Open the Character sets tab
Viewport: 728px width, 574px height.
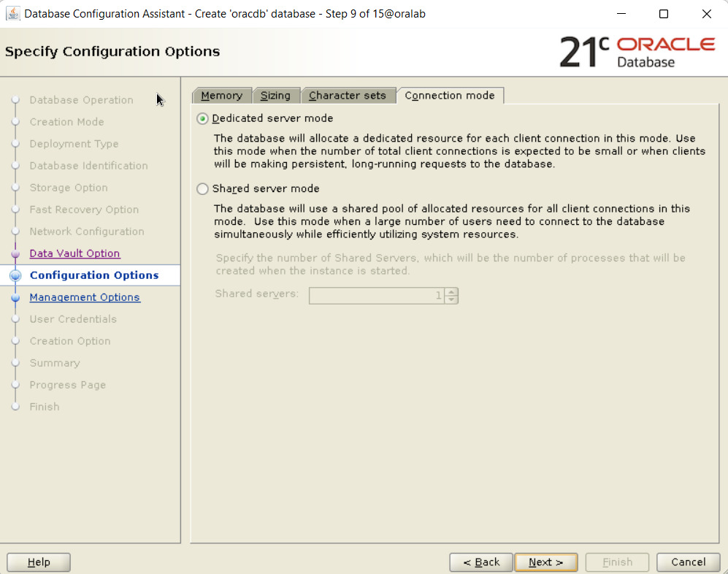pos(347,96)
